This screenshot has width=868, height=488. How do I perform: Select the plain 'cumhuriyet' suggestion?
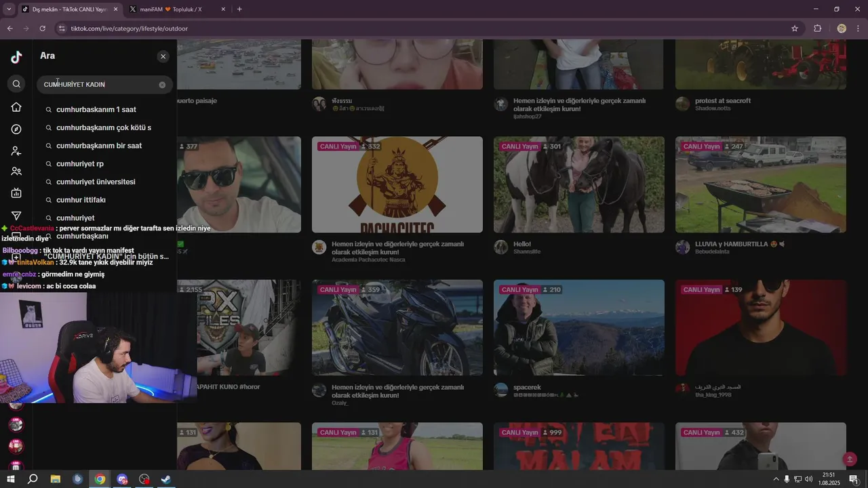105,218
